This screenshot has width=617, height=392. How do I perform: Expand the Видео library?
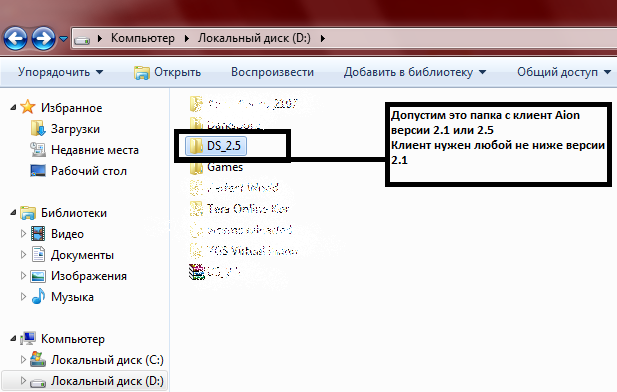(23, 233)
